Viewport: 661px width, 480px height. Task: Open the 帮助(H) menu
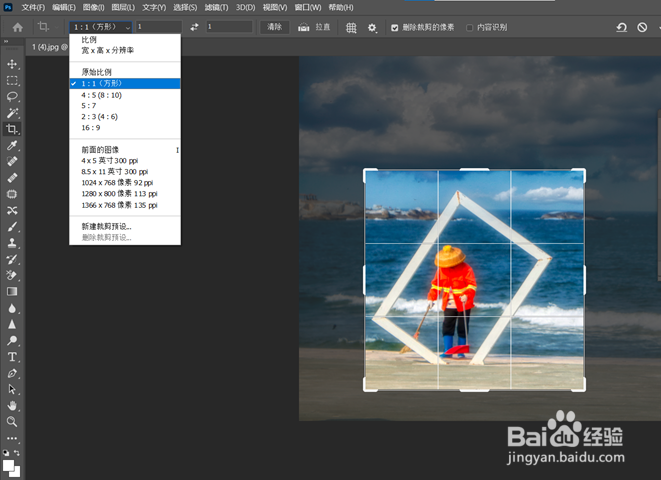(341, 8)
